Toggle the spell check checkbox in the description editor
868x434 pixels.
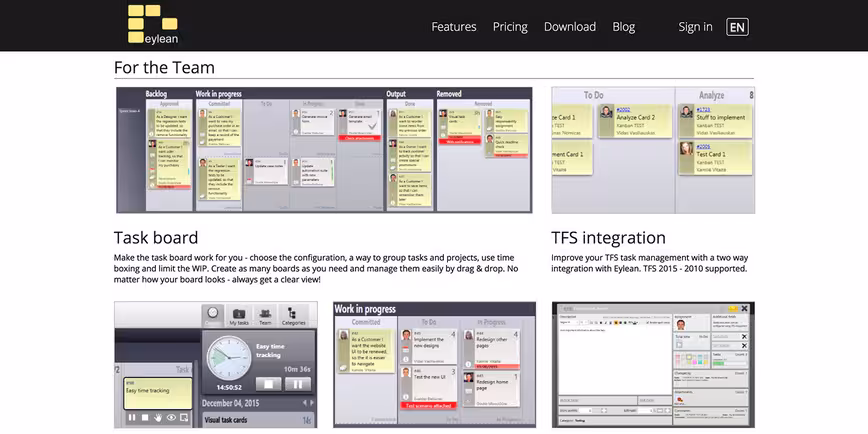(648, 322)
